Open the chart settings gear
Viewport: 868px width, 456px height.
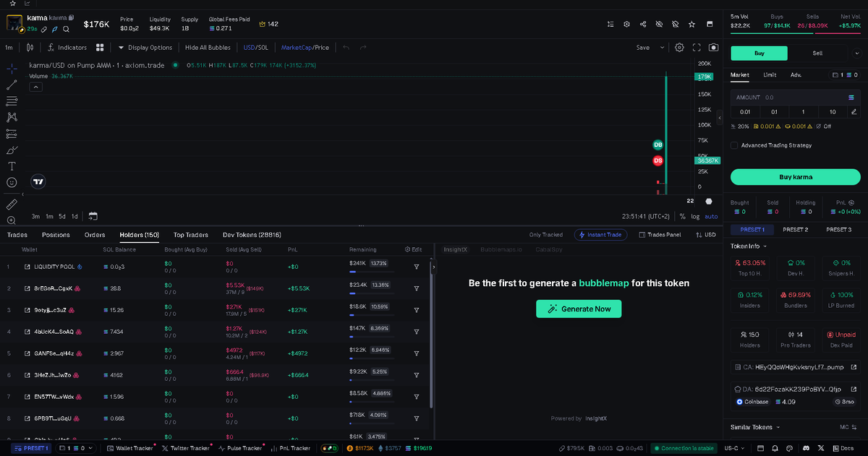point(679,48)
